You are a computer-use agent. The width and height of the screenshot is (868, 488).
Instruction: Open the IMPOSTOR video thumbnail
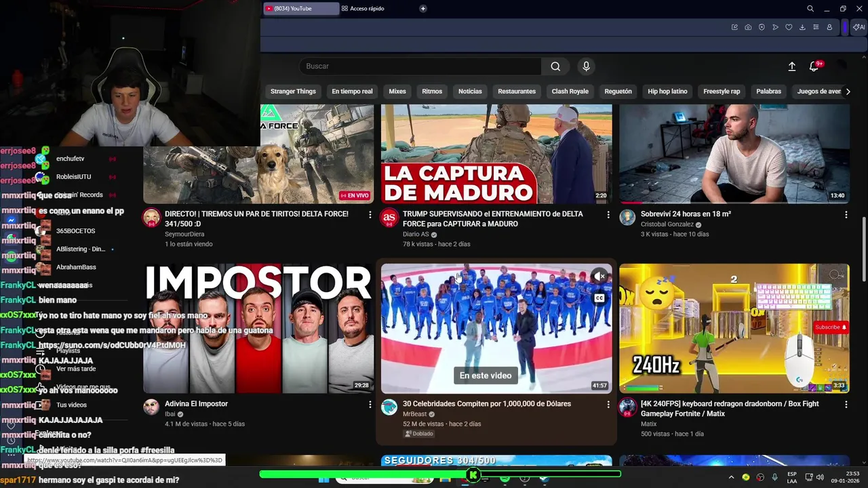tap(258, 329)
